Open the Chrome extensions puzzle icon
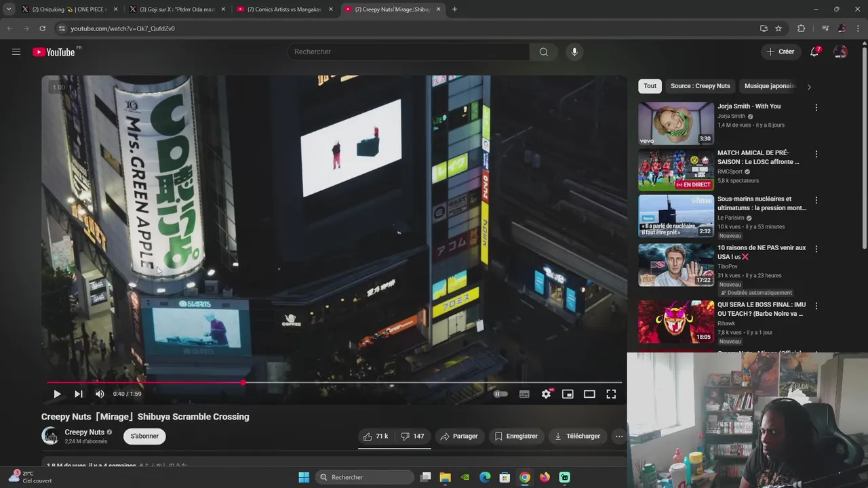The image size is (868, 488). [x=801, y=28]
